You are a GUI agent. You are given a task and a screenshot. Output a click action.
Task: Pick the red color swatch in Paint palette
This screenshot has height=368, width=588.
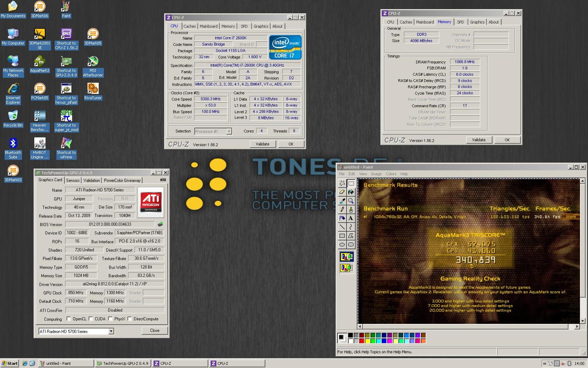pyautogui.click(x=362, y=341)
